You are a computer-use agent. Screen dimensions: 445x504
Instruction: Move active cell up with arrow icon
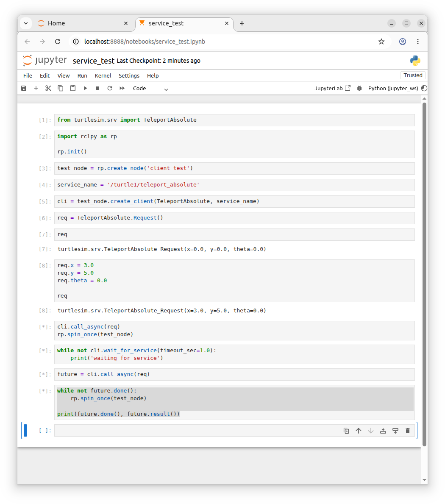(x=359, y=431)
